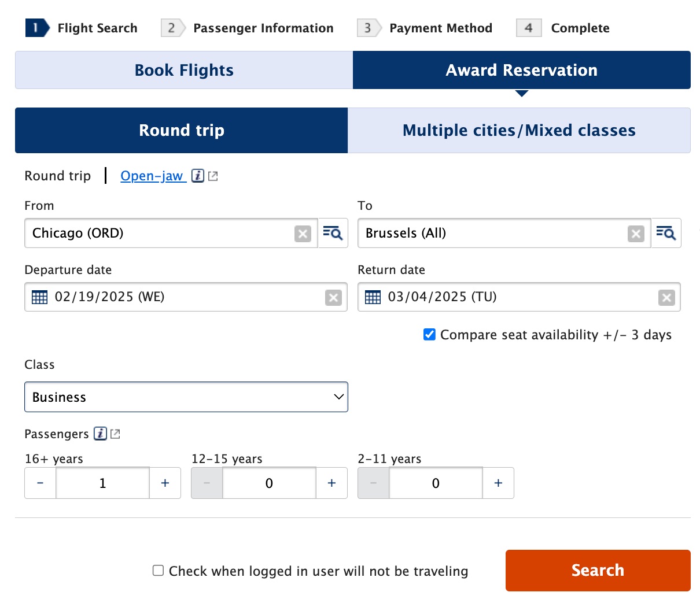Open the return date calendar icon
Screen dimensions: 700x607
point(373,297)
